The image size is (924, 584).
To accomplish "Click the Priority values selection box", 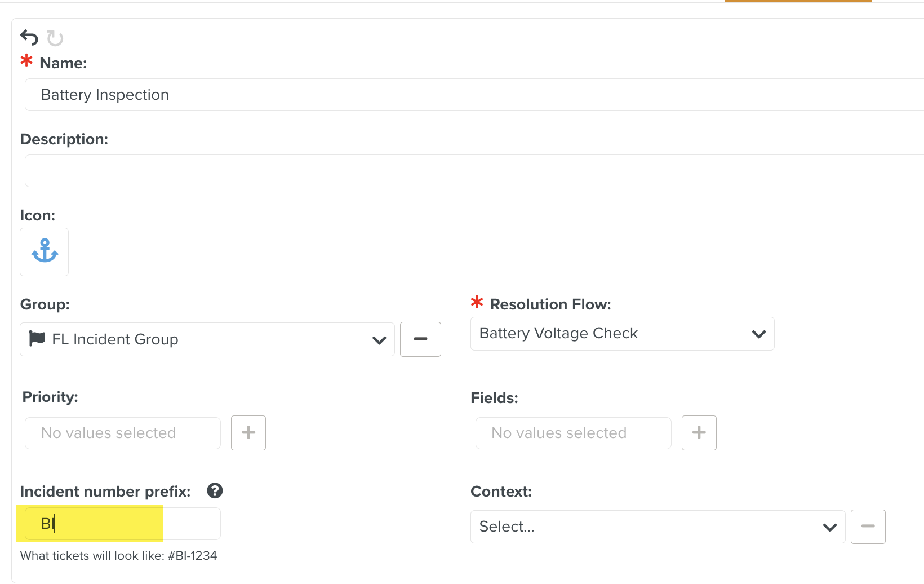I will point(123,433).
